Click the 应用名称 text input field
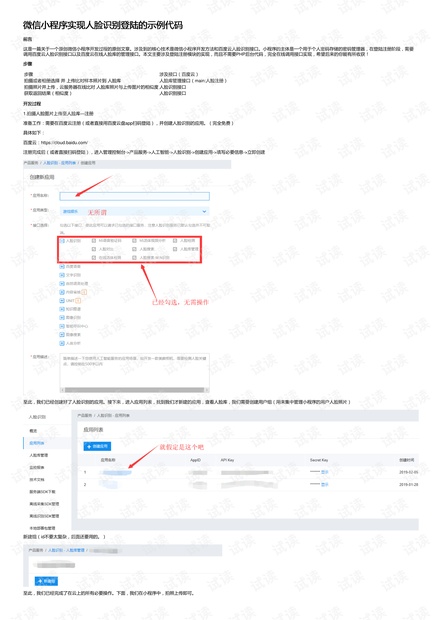 (x=134, y=196)
